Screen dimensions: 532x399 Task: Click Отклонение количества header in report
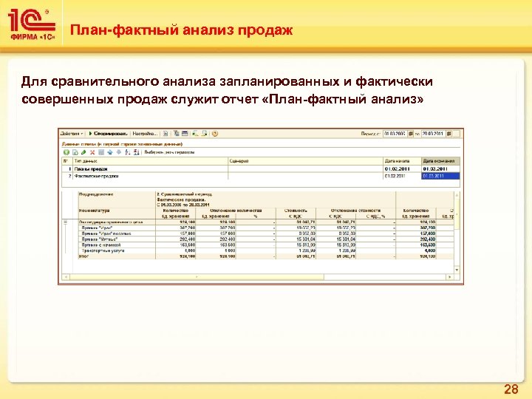[236, 211]
